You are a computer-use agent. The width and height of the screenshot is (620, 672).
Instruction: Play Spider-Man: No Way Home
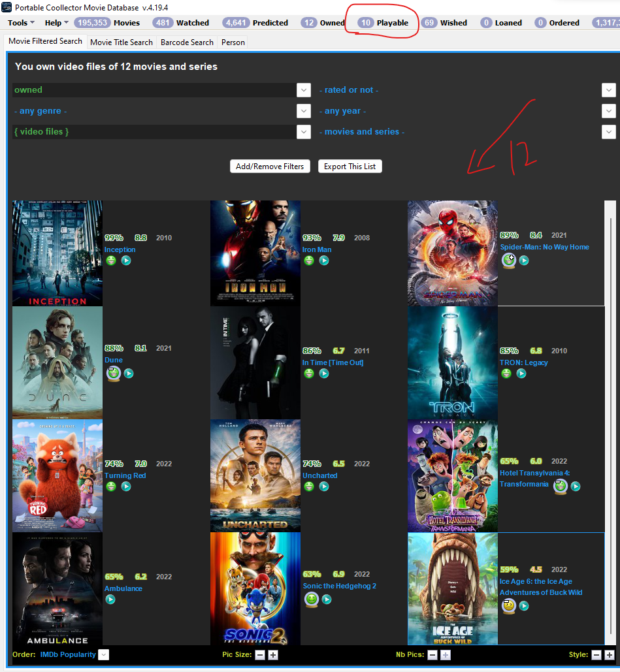coord(524,260)
